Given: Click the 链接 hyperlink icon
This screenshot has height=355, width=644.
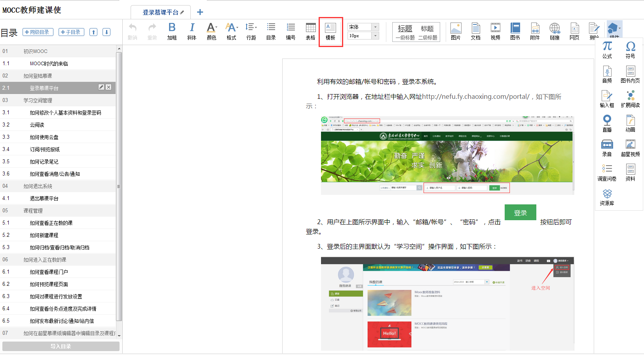Looking at the screenshot, I should click(555, 31).
